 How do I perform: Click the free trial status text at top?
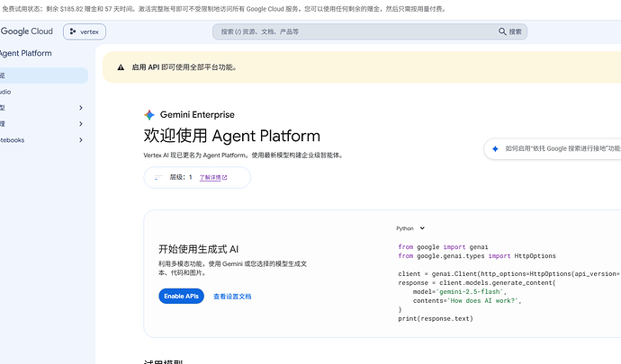(224, 9)
